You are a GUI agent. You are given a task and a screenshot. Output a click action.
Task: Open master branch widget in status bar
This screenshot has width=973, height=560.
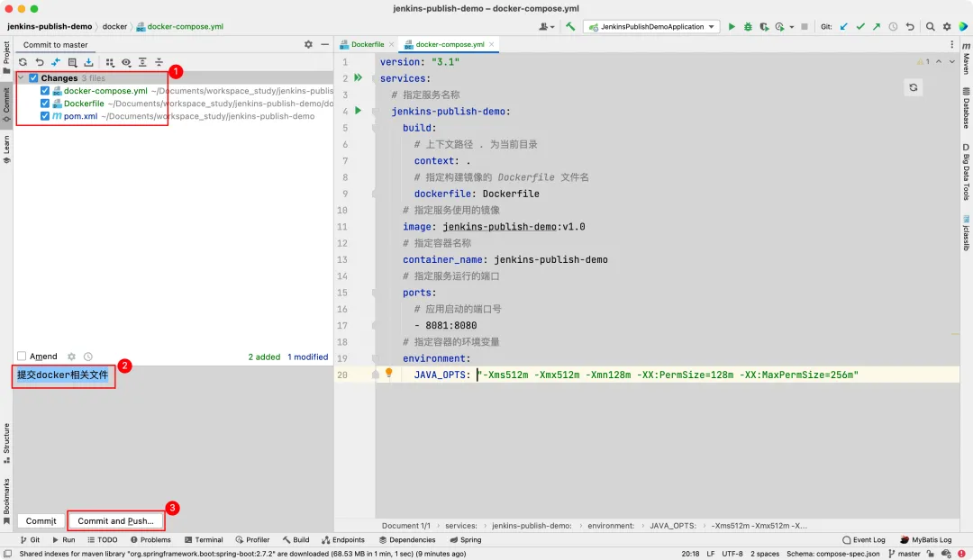(x=905, y=554)
